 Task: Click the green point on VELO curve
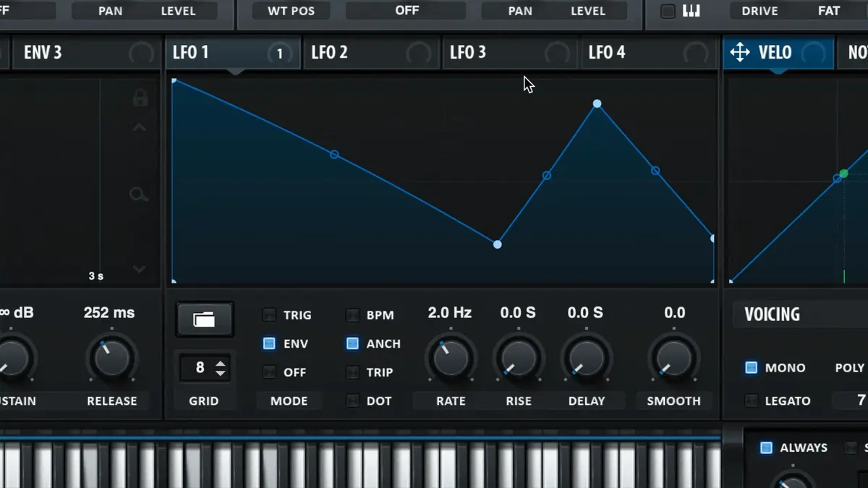tap(843, 174)
